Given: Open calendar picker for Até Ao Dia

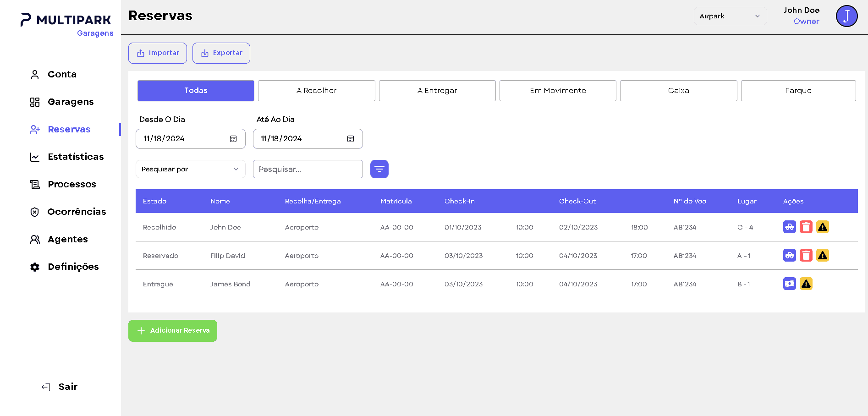Looking at the screenshot, I should (x=351, y=139).
